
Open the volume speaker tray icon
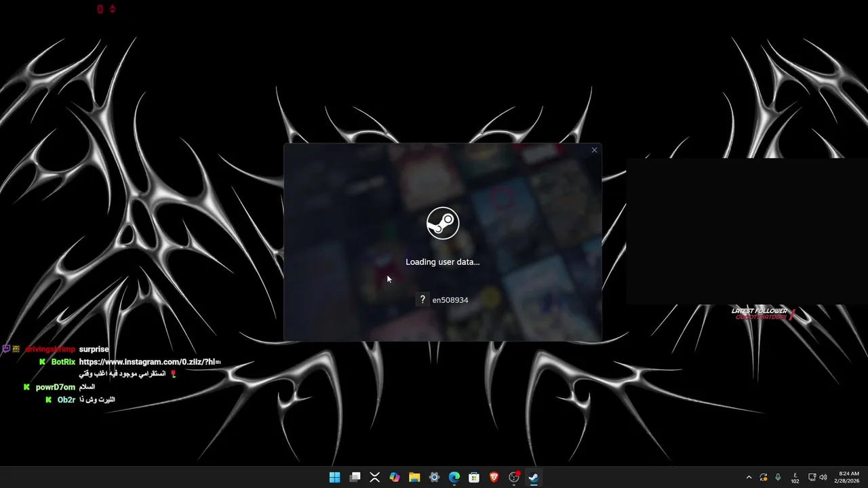pyautogui.click(x=823, y=477)
